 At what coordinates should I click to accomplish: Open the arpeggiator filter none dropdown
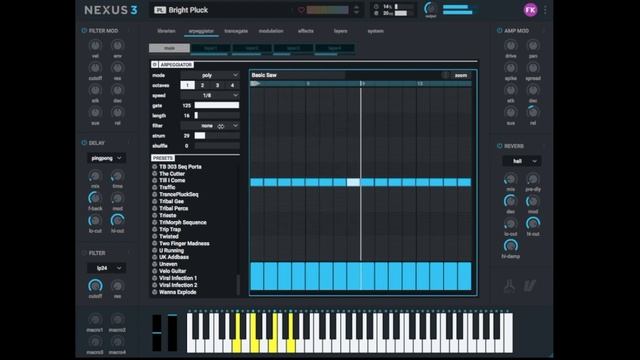210,126
